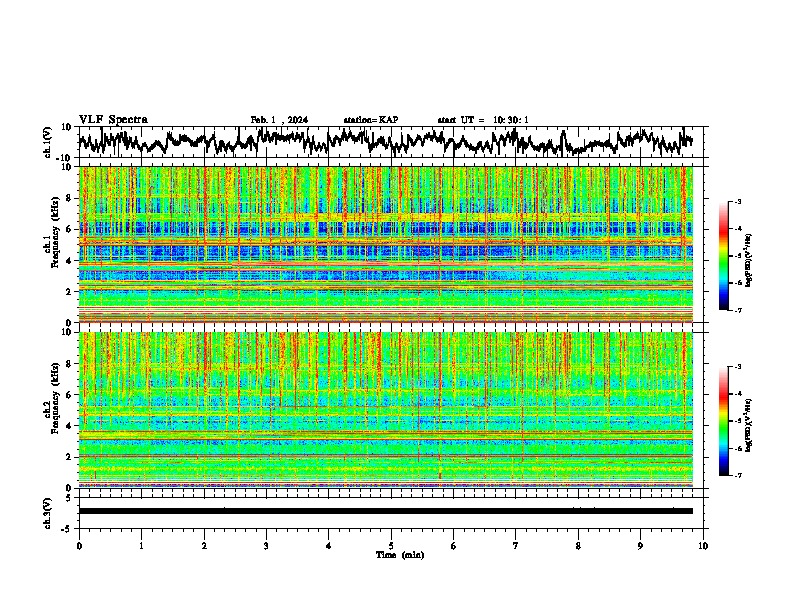Click time axis tick label 5
This screenshot has height=612, width=792.
click(x=391, y=546)
